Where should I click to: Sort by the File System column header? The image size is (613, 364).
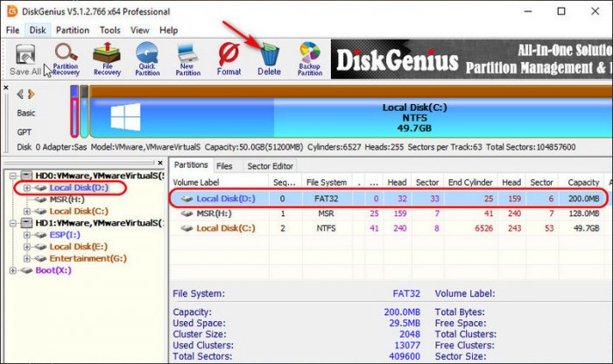point(327,182)
